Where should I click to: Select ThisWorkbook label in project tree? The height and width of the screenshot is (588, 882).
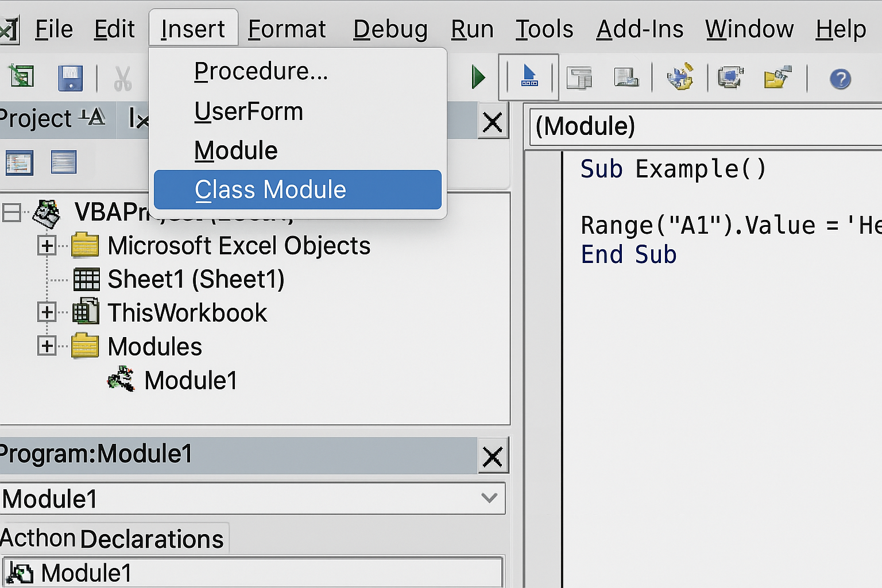pyautogui.click(x=187, y=313)
